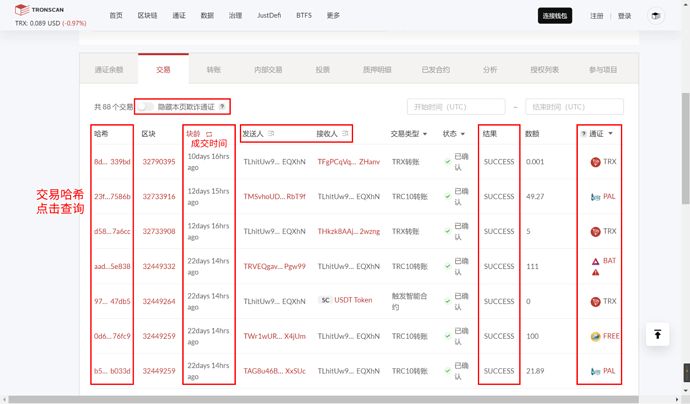The width and height of the screenshot is (690, 404).
Task: Open the 发送人 filter icon
Action: point(271,133)
